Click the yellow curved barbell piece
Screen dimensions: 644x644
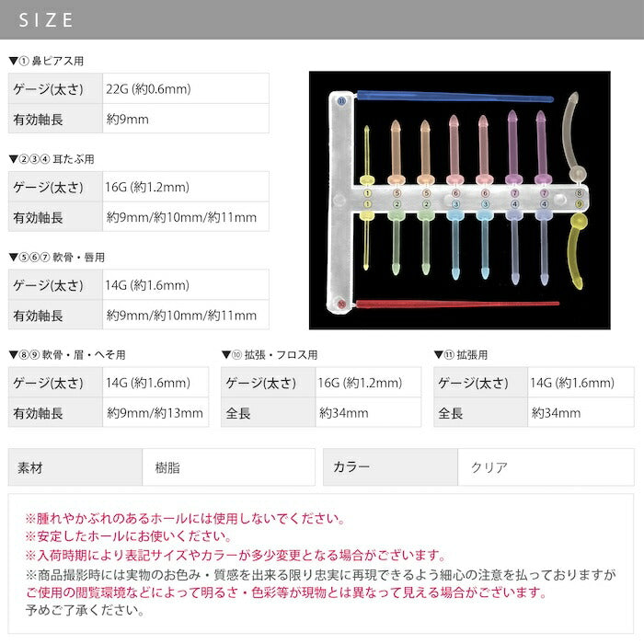578,250
